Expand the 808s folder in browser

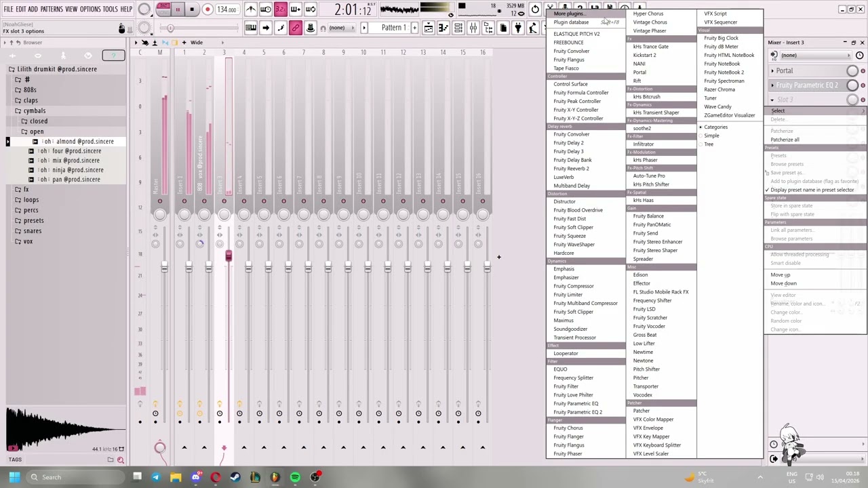30,90
